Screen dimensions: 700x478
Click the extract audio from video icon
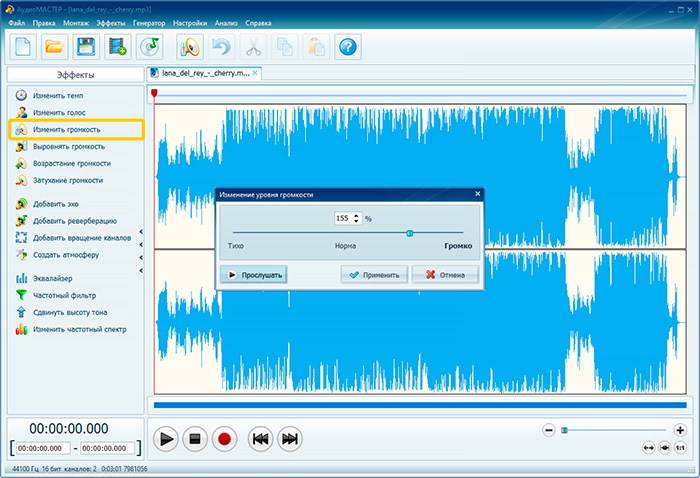(x=118, y=47)
